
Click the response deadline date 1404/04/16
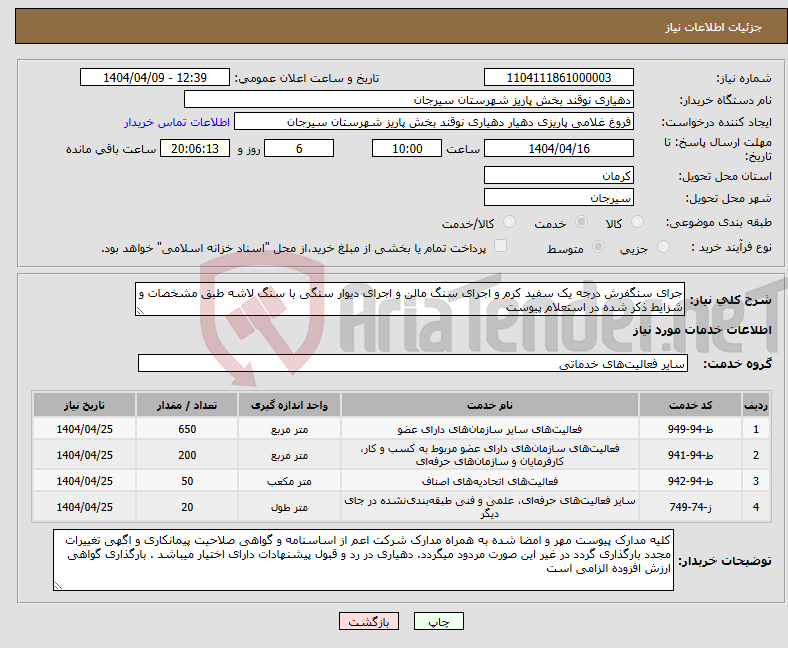tap(559, 148)
